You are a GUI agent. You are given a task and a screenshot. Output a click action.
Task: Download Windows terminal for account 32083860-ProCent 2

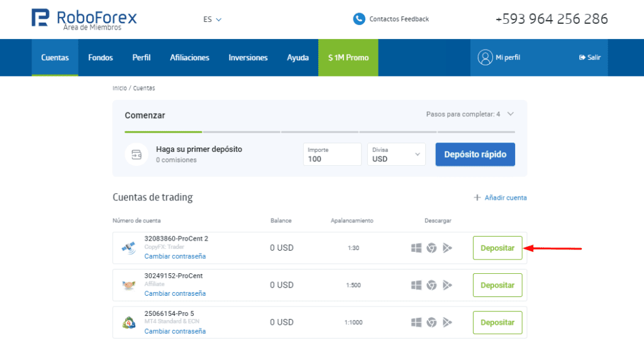coord(416,247)
